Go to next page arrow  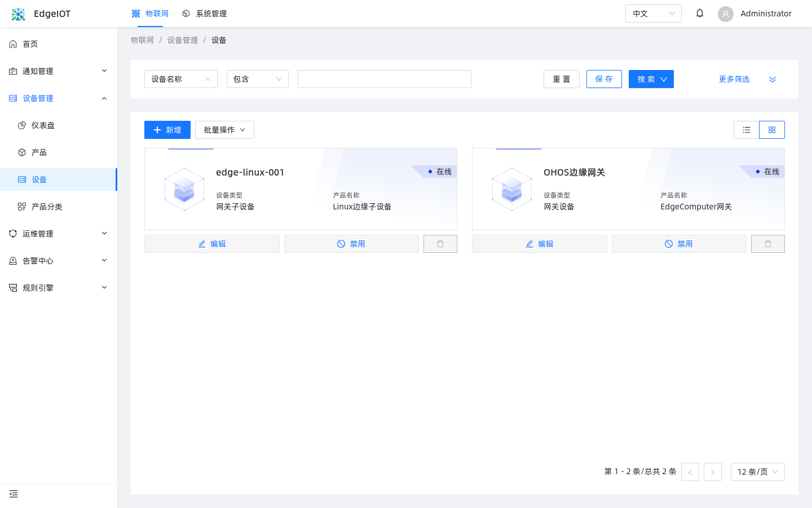713,472
